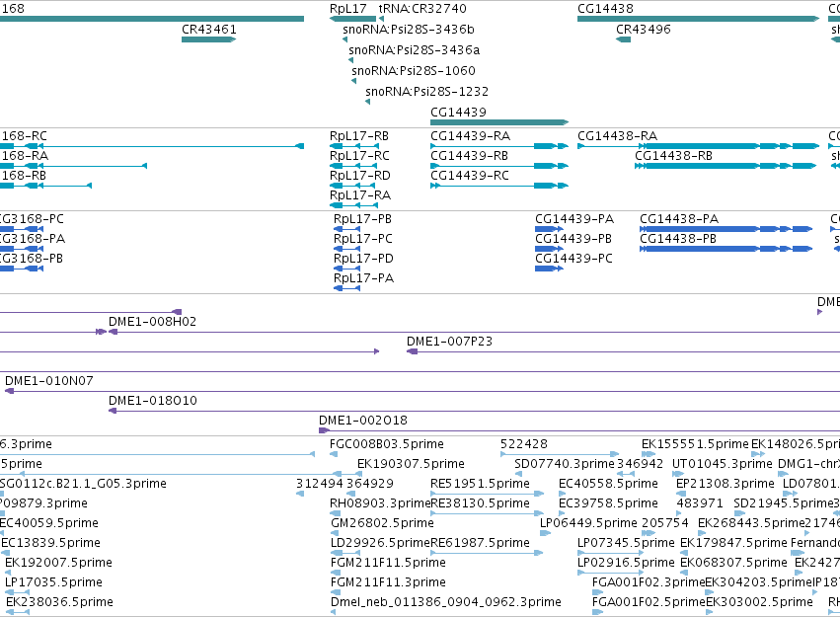Click tRNA:CR32740 label
The width and height of the screenshot is (840, 617).
coord(422,9)
